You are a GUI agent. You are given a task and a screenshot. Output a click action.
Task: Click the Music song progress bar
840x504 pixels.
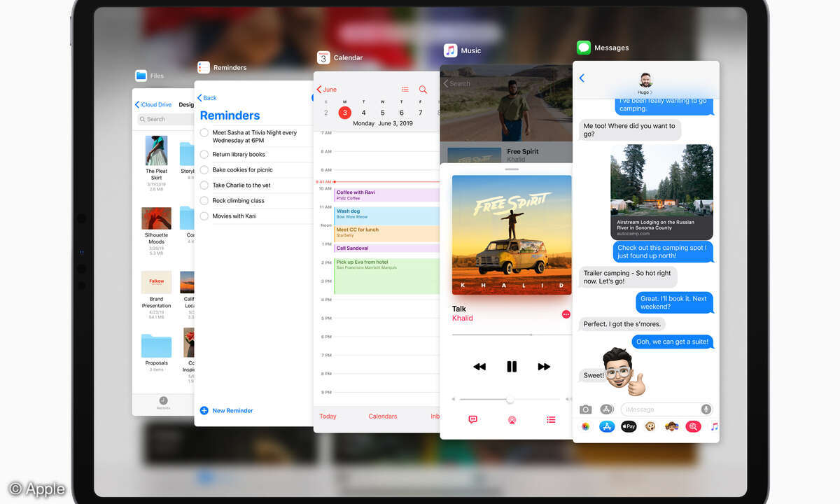point(512,335)
